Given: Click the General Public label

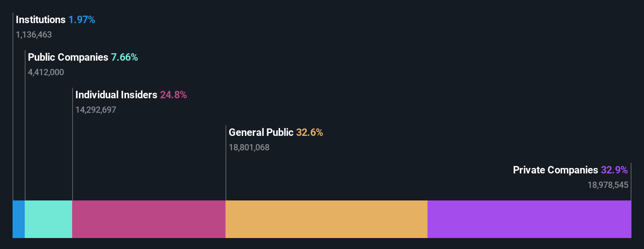Looking at the screenshot, I should point(261,132).
